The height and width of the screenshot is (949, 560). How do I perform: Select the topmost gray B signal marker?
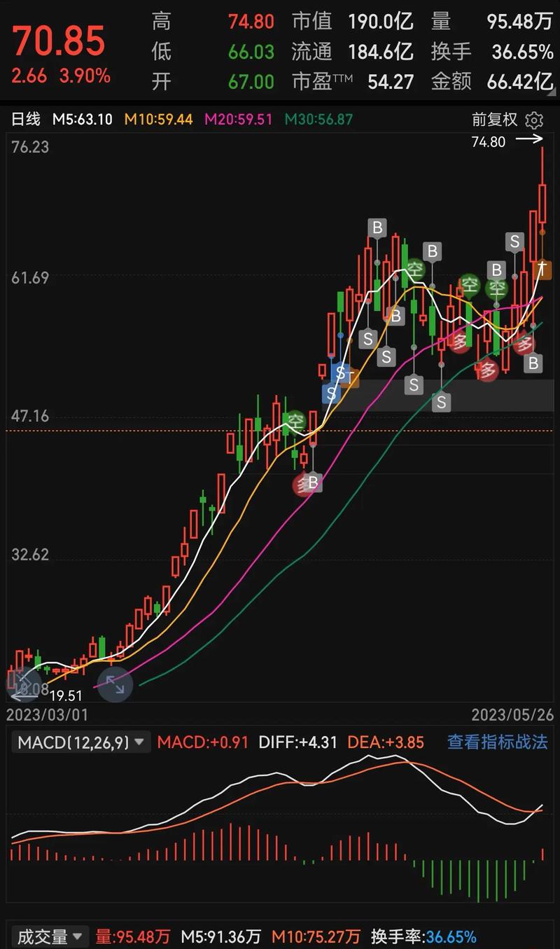378,227
